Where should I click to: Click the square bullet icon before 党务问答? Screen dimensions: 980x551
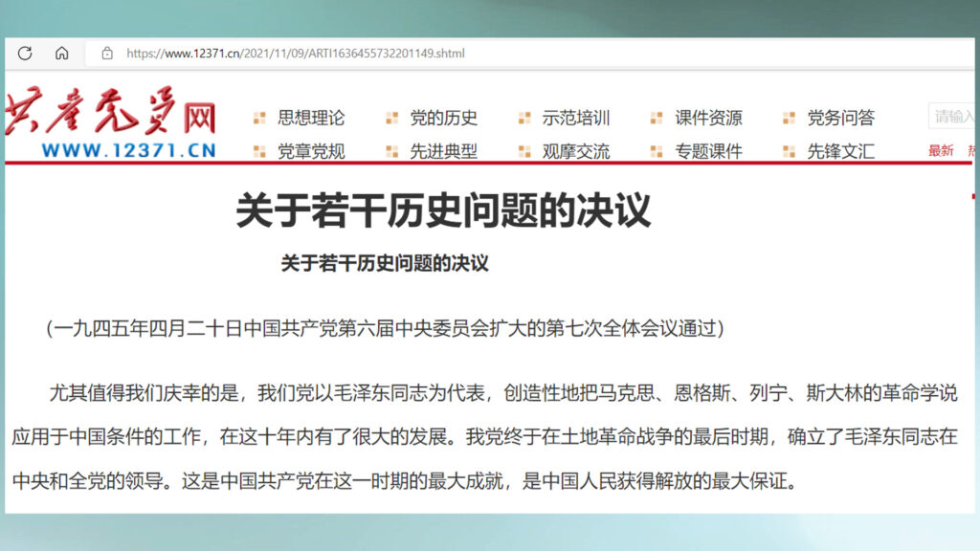[789, 119]
